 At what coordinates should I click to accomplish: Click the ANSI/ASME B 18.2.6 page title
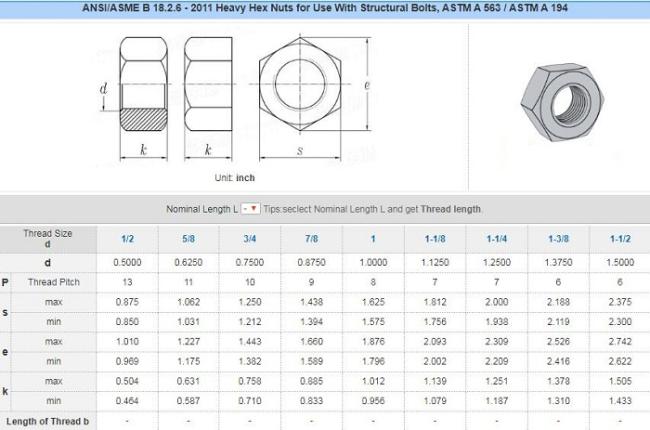point(325,9)
